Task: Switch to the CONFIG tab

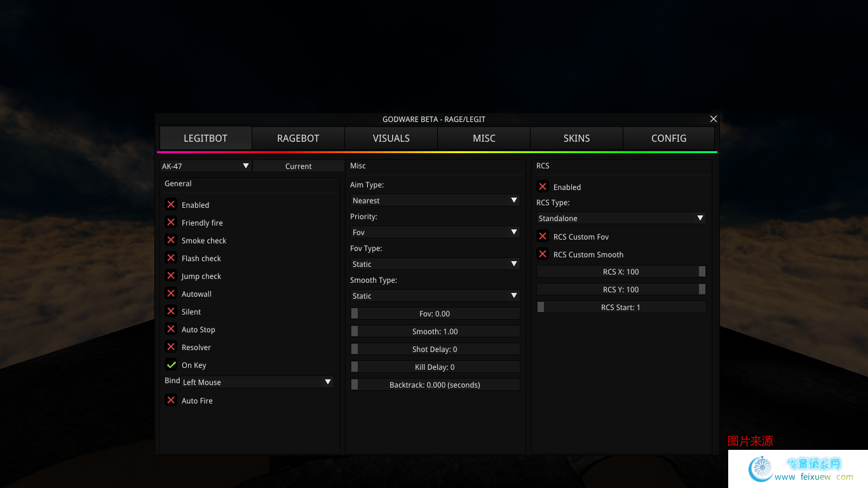Action: click(x=668, y=138)
